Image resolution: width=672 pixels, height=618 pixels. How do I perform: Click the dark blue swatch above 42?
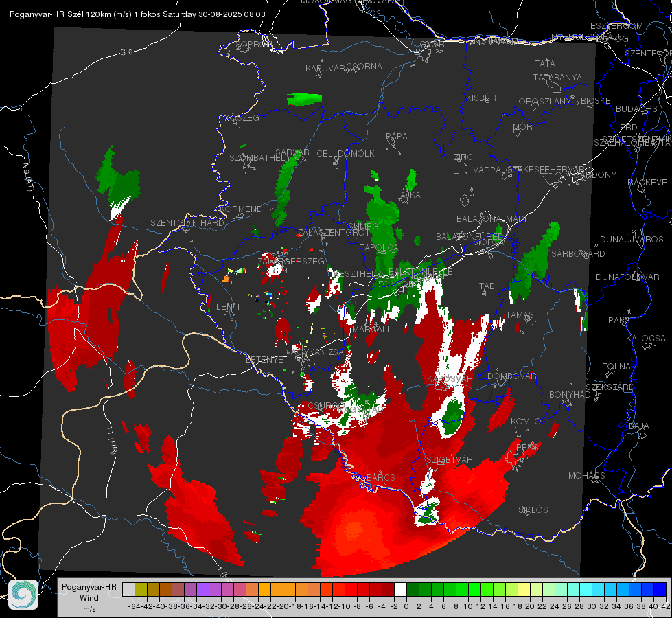click(x=660, y=590)
